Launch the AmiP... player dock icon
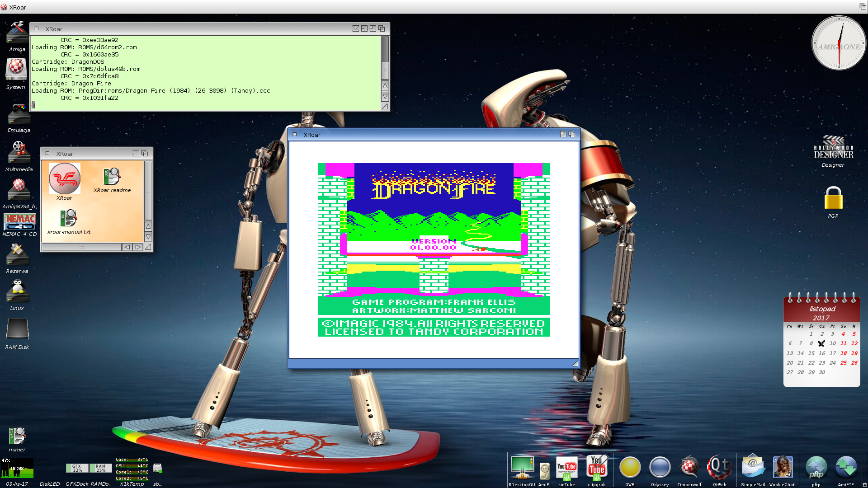868x488 pixels. pyautogui.click(x=545, y=471)
